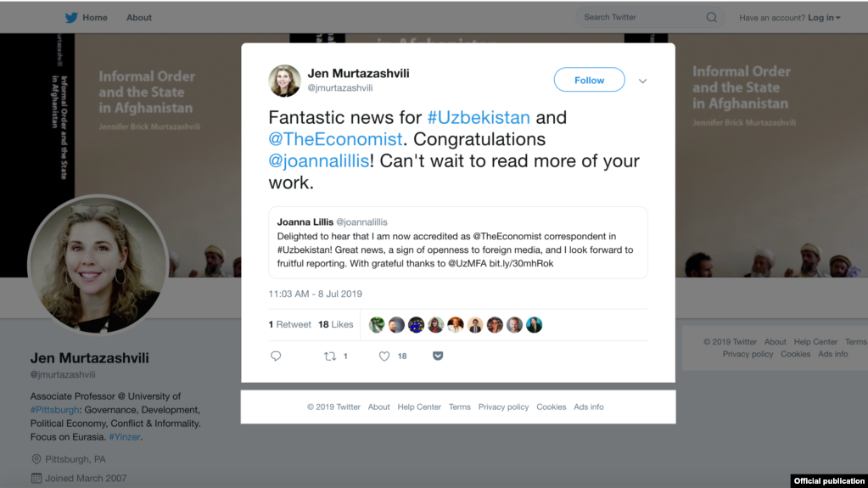This screenshot has height=488, width=868.
Task: Open the #Uzbekistan hashtag link
Action: [479, 117]
